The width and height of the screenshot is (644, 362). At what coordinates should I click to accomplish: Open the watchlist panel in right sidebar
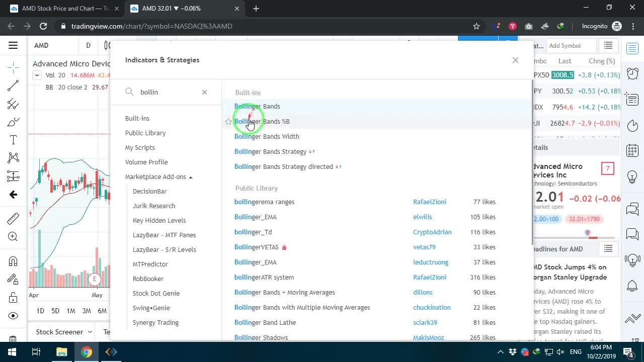point(632,49)
